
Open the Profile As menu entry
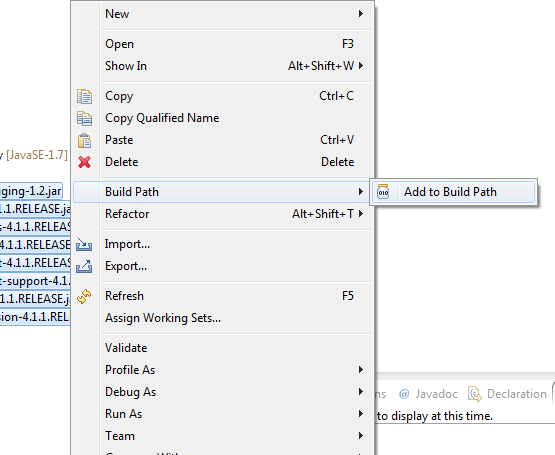[223, 370]
